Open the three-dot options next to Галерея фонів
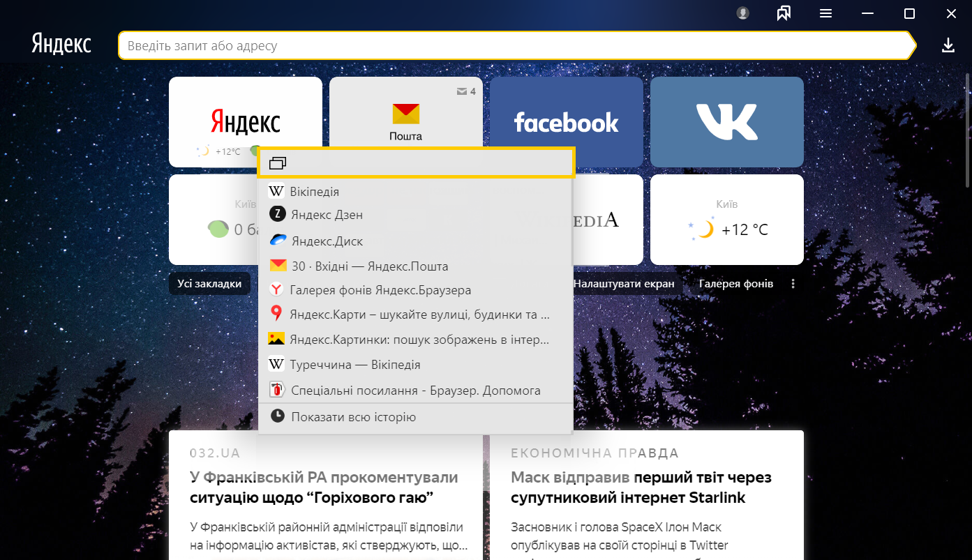The width and height of the screenshot is (972, 560). [793, 284]
